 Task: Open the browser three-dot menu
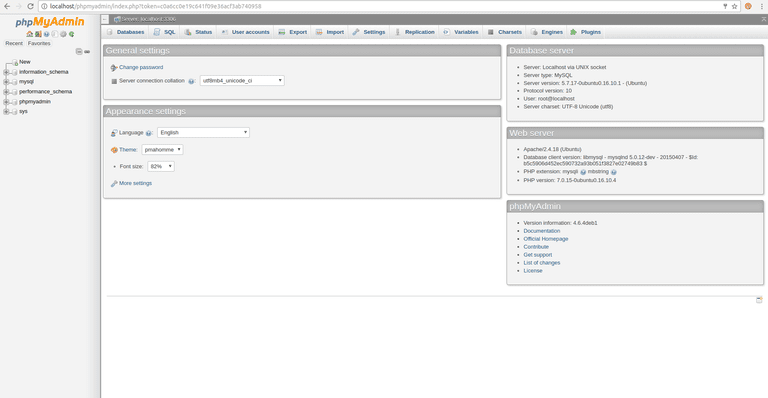(762, 6)
